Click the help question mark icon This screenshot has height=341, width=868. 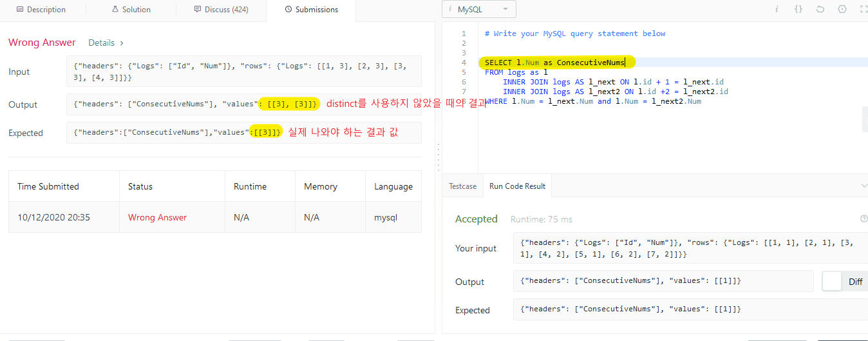pos(863,219)
